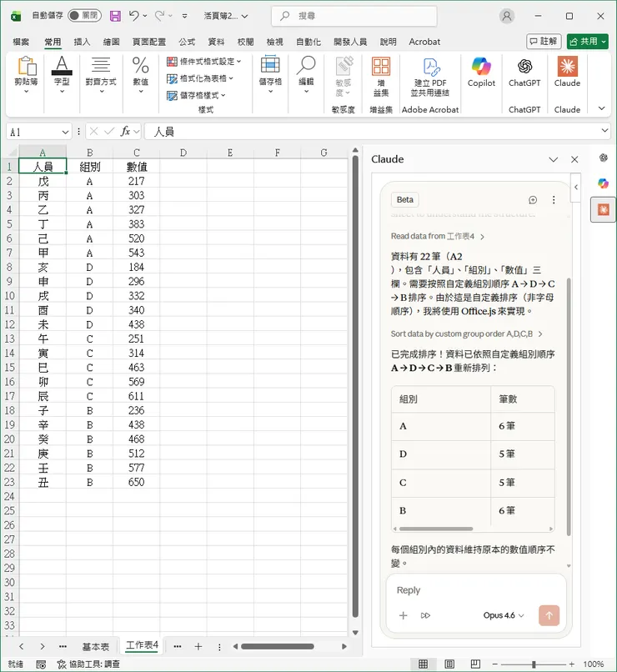The width and height of the screenshot is (617, 672).
Task: Open the Name Box dropdown arrow
Action: tap(65, 132)
